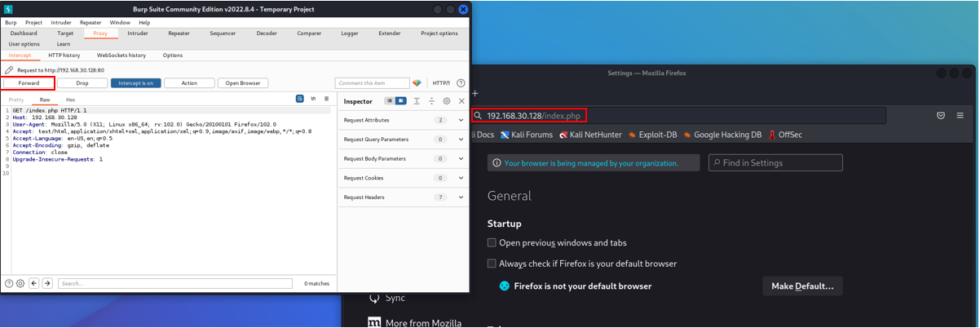Click 'Find in Settings' search box
The height and width of the screenshot is (328, 980).
(775, 163)
